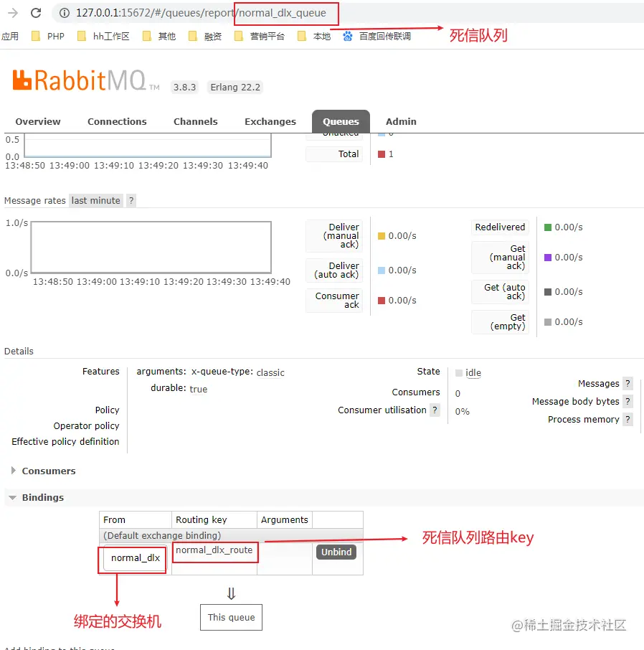Click the Operator policy label
The height and width of the screenshot is (650, 644).
pyautogui.click(x=86, y=425)
